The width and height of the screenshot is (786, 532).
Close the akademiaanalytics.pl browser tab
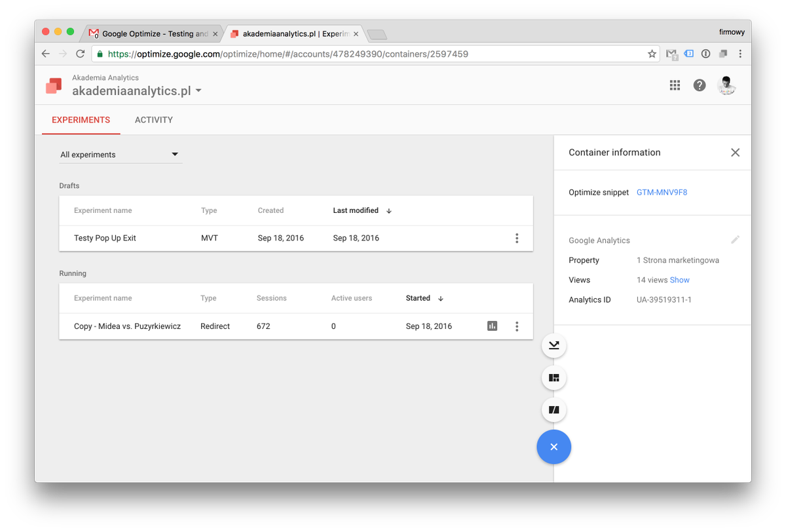[356, 34]
